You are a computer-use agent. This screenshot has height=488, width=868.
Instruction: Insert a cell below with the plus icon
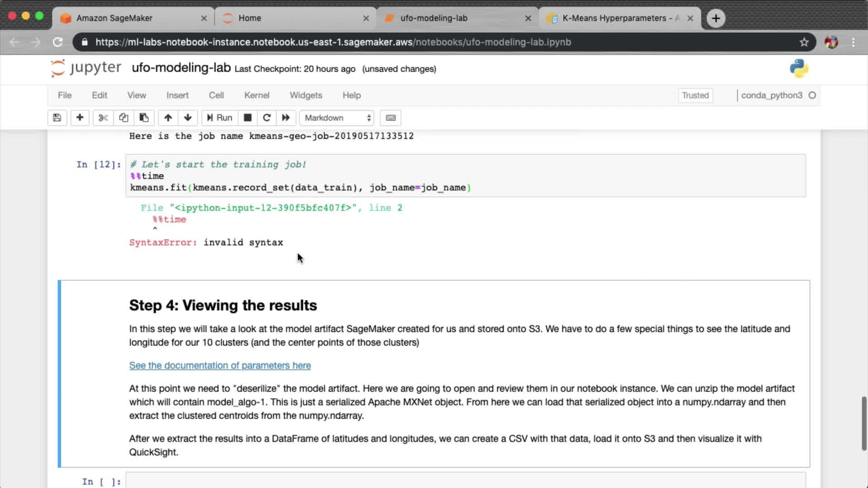click(x=80, y=118)
